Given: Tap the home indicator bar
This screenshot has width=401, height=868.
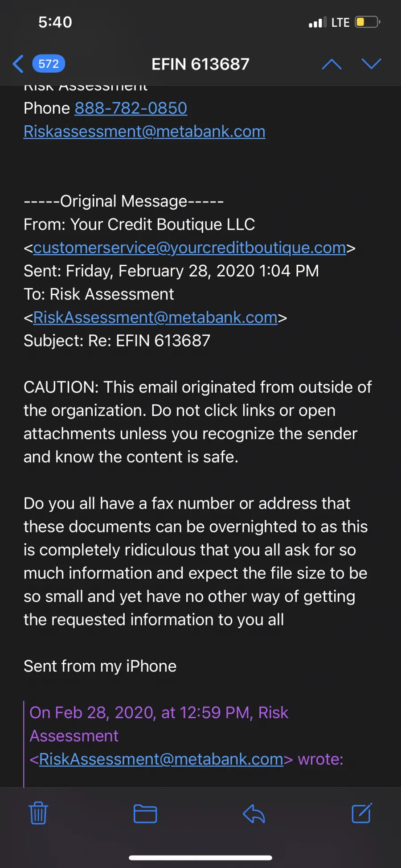Looking at the screenshot, I should (x=200, y=857).
